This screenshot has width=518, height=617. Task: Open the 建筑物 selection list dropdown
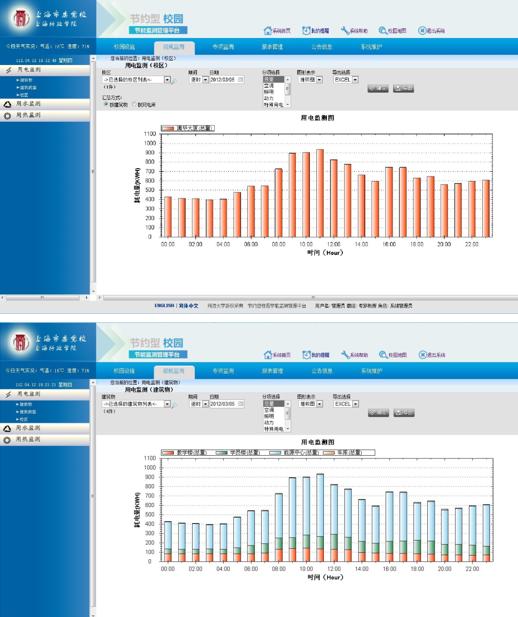(x=167, y=404)
